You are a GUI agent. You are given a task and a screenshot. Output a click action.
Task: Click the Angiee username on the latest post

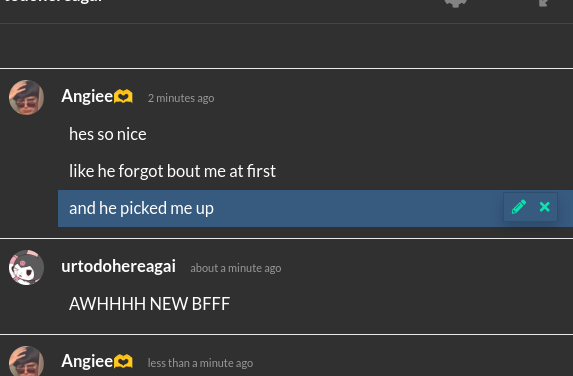(87, 361)
